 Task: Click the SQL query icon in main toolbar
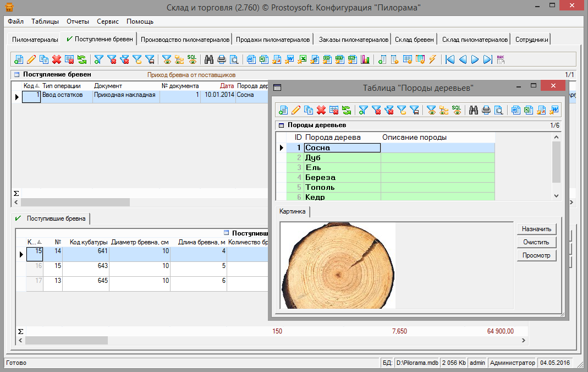click(x=192, y=59)
